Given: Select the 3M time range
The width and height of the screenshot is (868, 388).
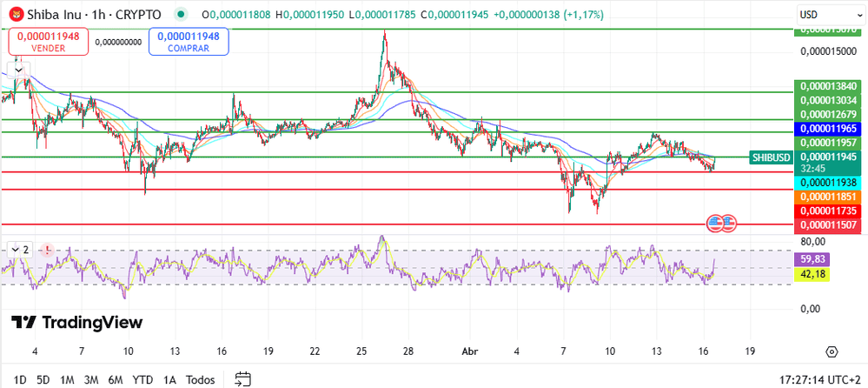Looking at the screenshot, I should (x=91, y=379).
